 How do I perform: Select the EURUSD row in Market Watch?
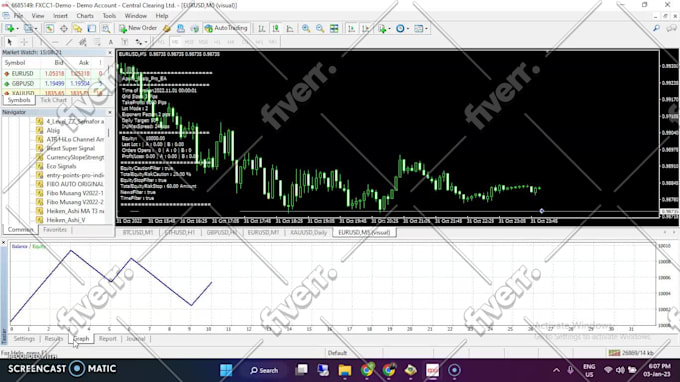pos(53,74)
